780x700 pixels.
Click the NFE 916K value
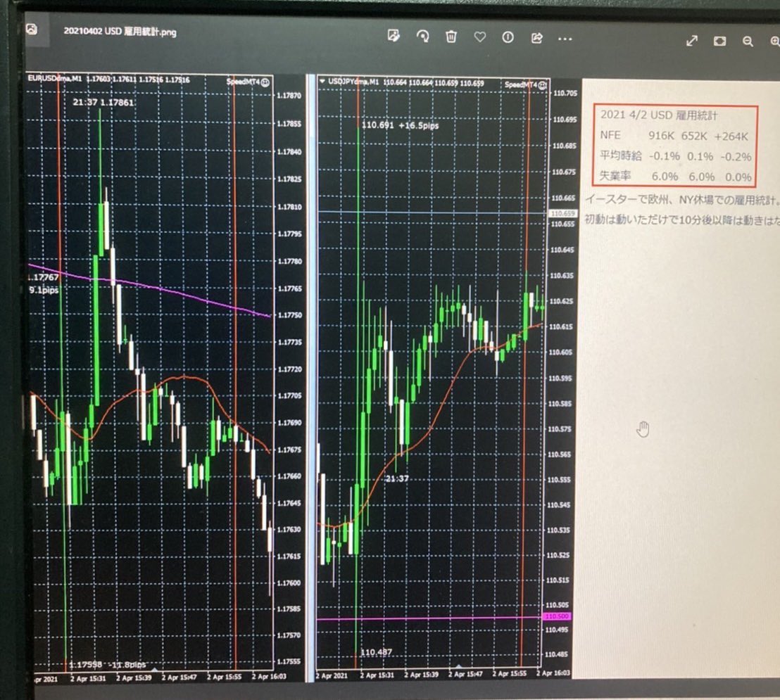pyautogui.click(x=660, y=136)
